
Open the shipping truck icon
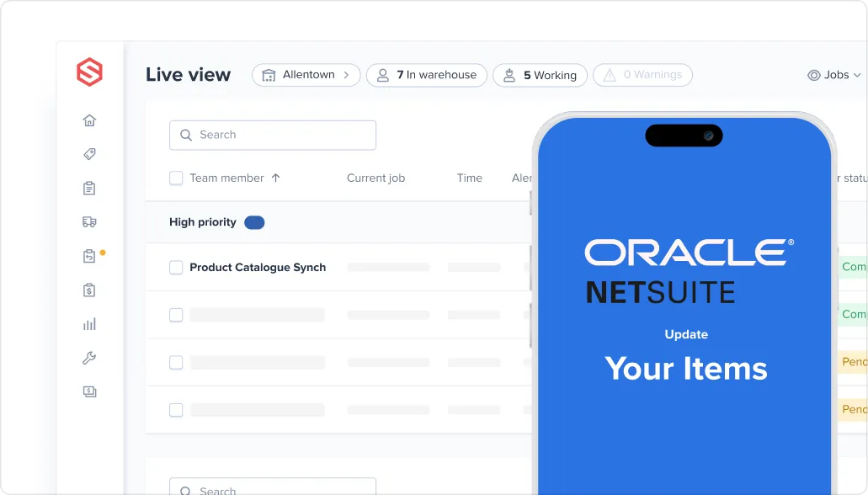click(89, 221)
